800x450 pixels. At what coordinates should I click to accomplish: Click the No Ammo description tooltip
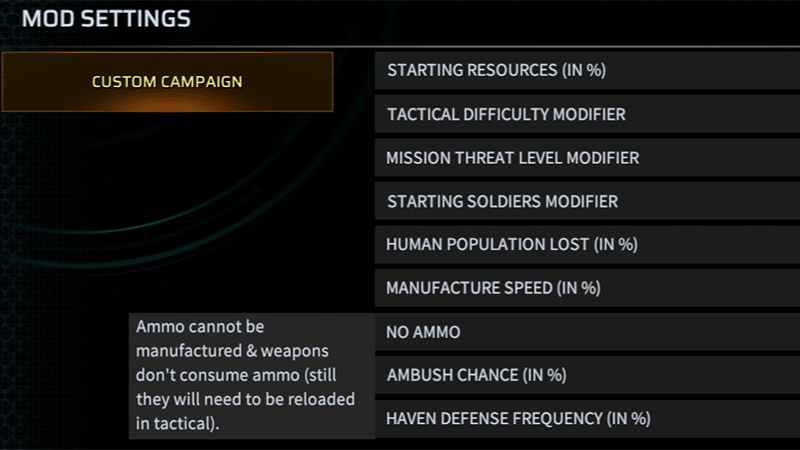[x=252, y=376]
